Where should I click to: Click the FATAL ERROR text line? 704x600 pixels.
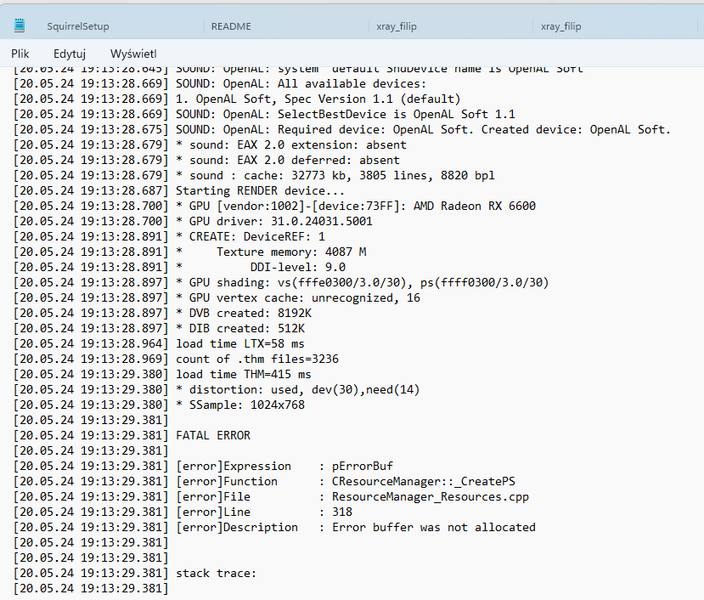click(213, 435)
